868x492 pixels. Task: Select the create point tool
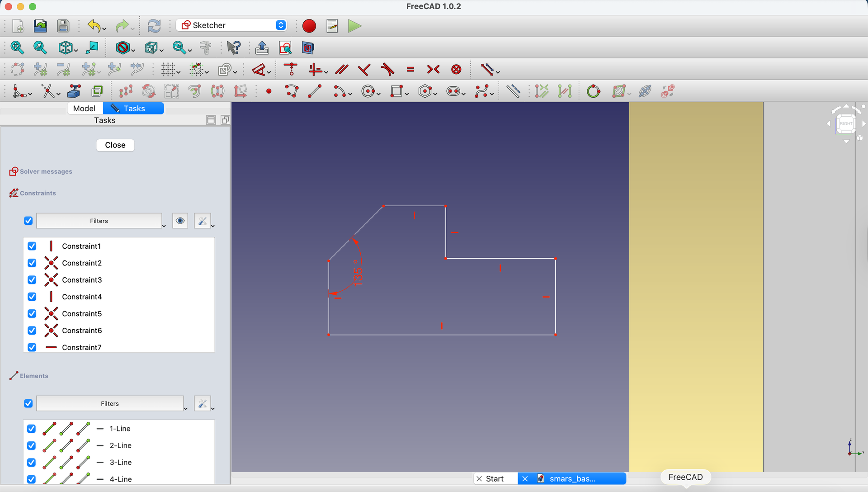coord(269,91)
